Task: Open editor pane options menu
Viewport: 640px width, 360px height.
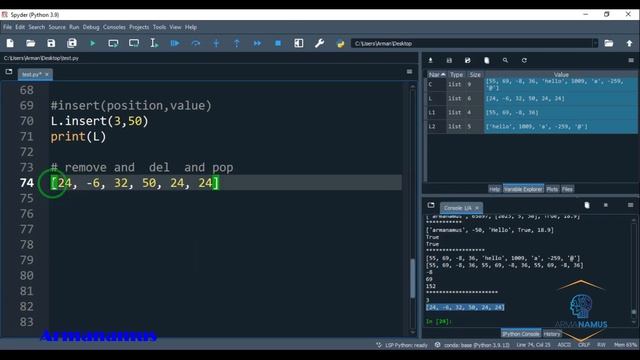Action: pos(409,72)
